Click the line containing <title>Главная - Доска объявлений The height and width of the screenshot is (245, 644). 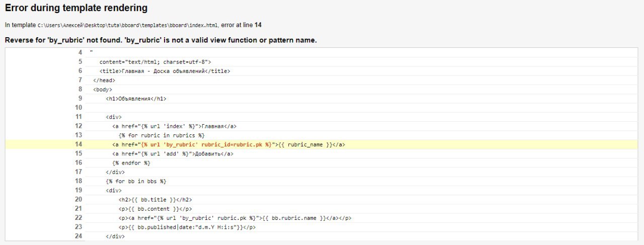(165, 71)
